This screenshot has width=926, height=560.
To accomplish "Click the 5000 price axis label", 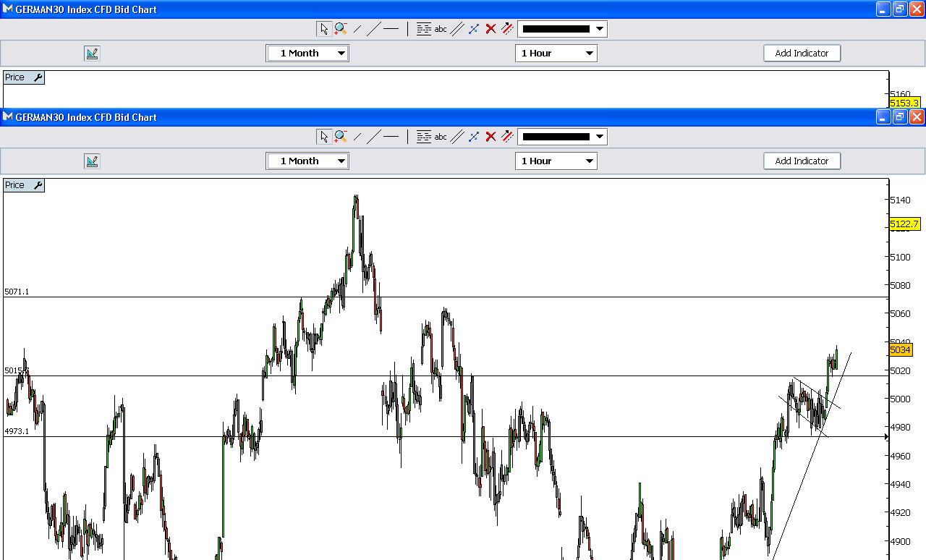I will 900,399.
